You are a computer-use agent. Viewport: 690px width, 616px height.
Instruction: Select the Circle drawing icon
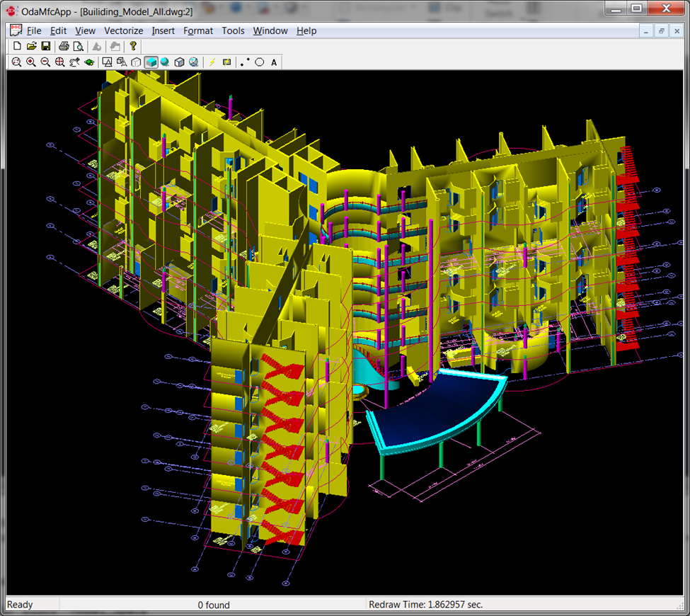click(258, 62)
